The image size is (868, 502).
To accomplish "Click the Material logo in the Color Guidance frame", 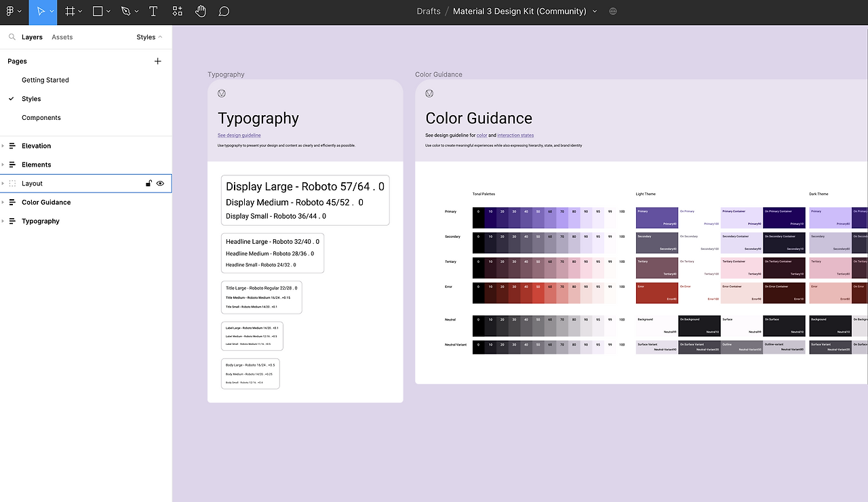I will pyautogui.click(x=429, y=93).
